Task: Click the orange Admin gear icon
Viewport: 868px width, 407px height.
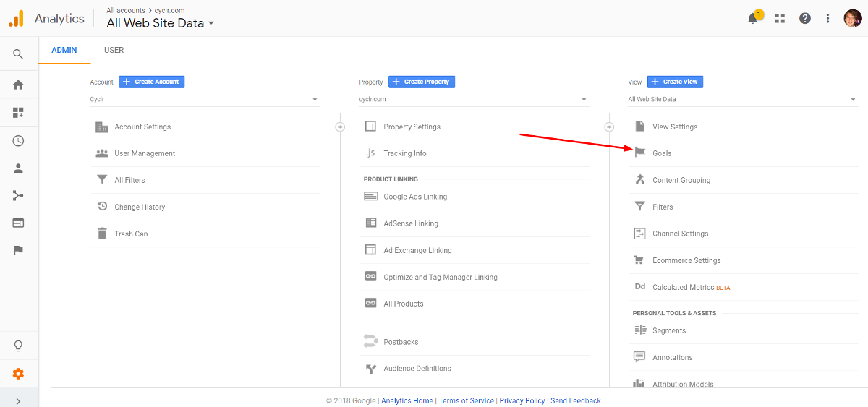Action: point(18,374)
